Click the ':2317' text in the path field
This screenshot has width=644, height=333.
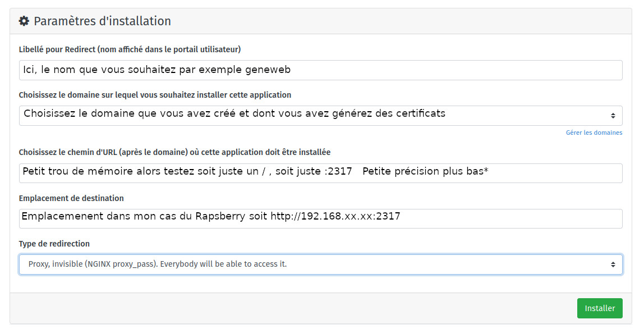[x=338, y=171]
